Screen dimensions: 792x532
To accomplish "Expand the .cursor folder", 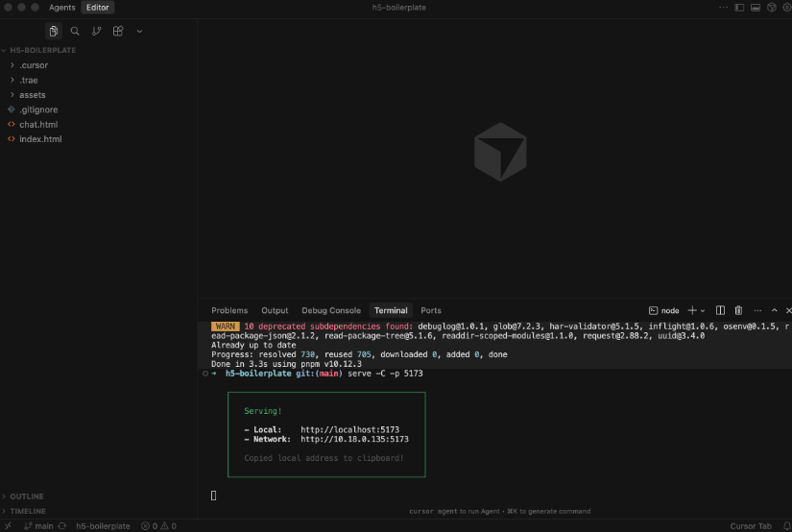I will (34, 65).
